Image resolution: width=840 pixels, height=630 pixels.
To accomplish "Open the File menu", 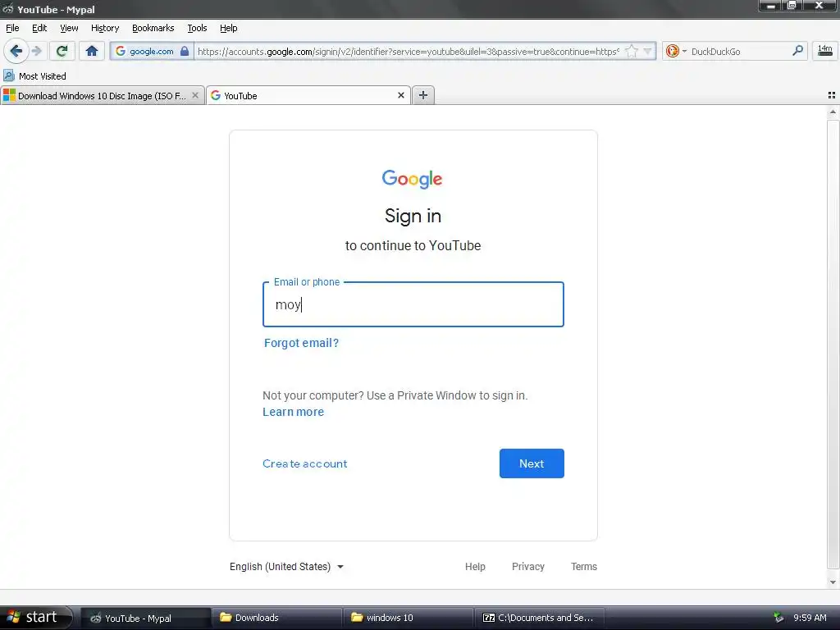I will coord(12,28).
